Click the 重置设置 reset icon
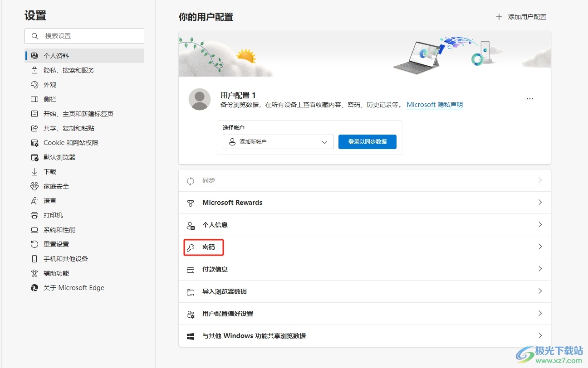 point(34,244)
